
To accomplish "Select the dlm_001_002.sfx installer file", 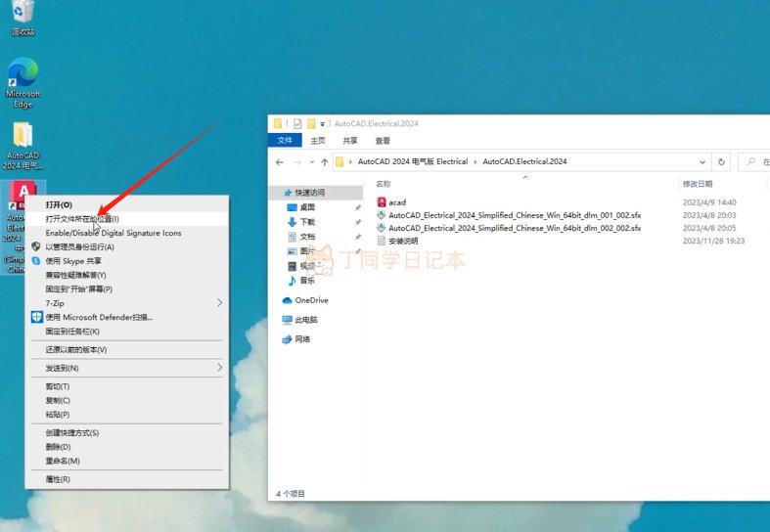I will pos(515,215).
